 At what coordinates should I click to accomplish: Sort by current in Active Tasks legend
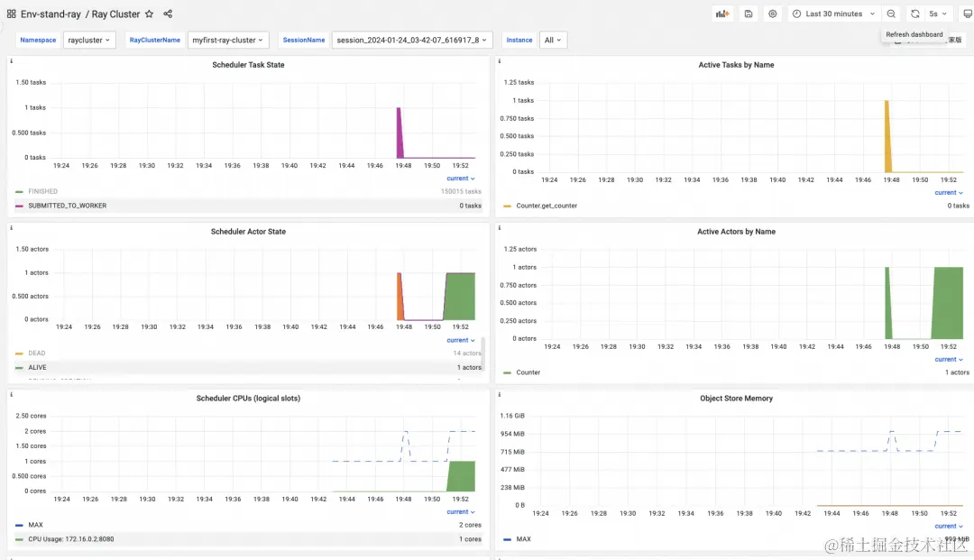pyautogui.click(x=949, y=192)
